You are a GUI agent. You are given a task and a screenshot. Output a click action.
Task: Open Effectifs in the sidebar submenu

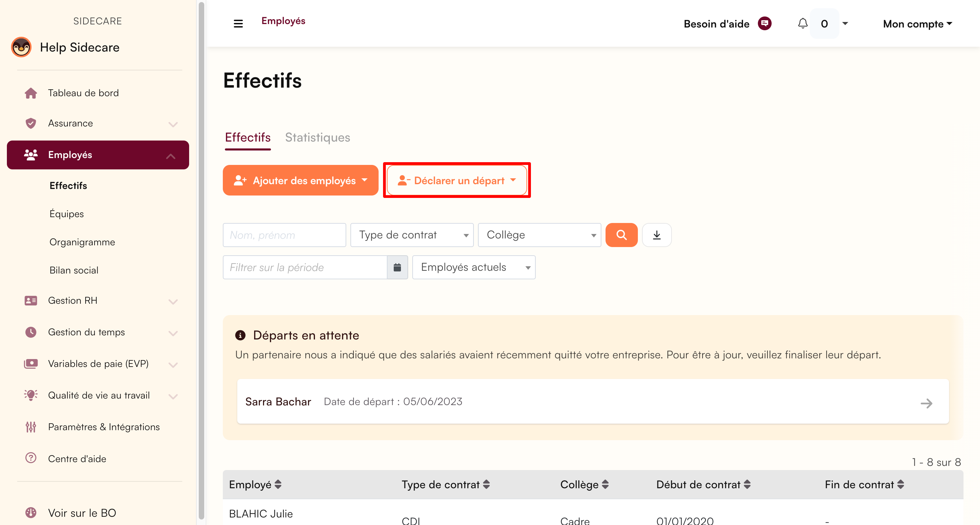pos(68,186)
